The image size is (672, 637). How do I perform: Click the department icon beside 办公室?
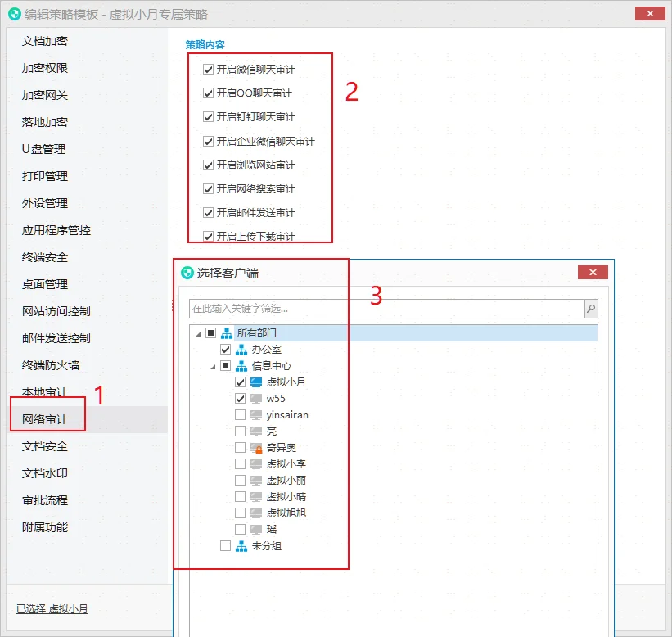[x=241, y=349]
